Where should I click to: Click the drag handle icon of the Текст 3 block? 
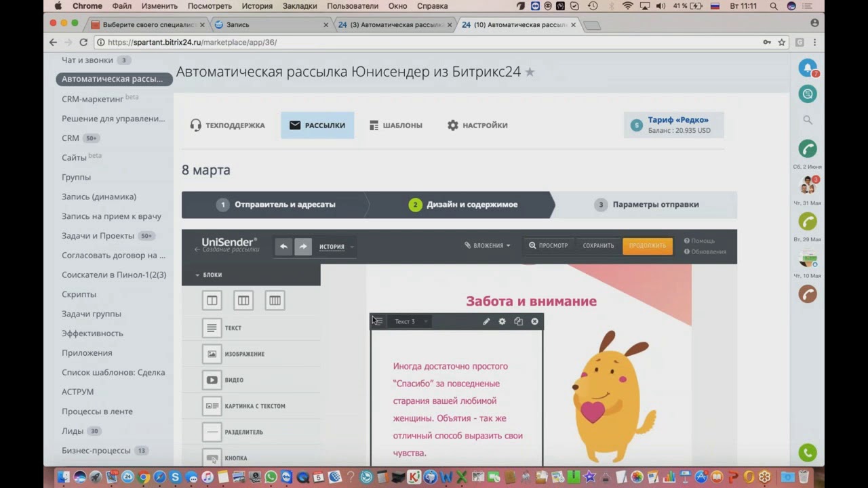point(378,321)
